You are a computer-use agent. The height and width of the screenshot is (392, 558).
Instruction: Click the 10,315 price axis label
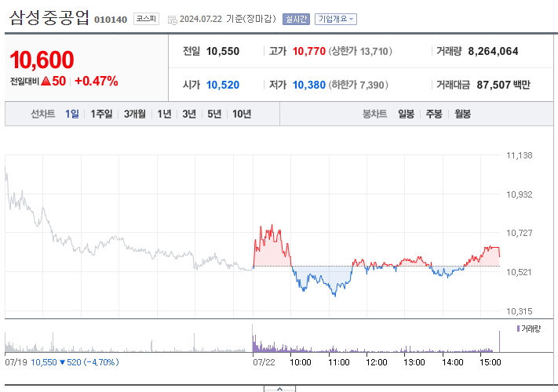click(520, 311)
